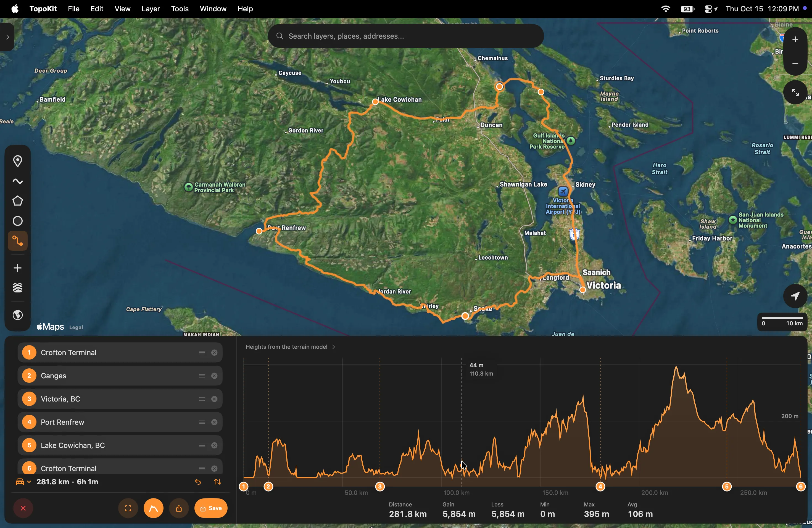This screenshot has height=528, width=812.
Task: Click reorder handle for Lake Cowichan, BC
Action: (x=202, y=445)
